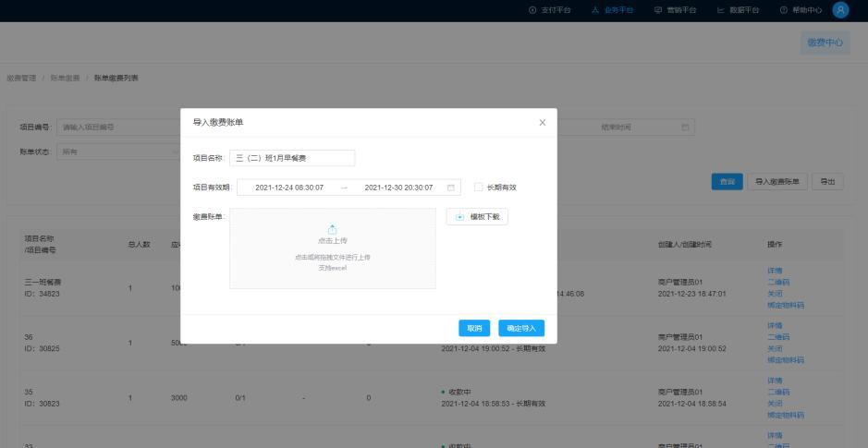Click the start date 2021-12-24 08:30:07
The image size is (868, 448).
pos(289,188)
